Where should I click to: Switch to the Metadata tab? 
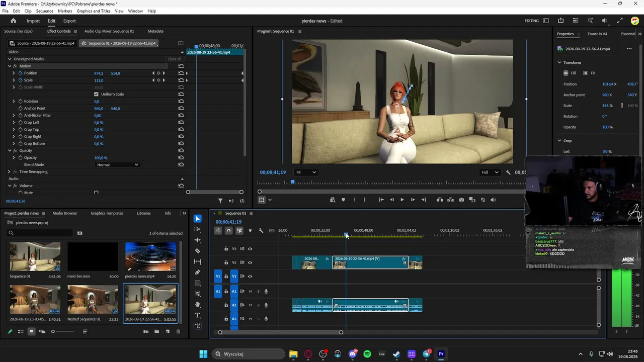(x=155, y=31)
